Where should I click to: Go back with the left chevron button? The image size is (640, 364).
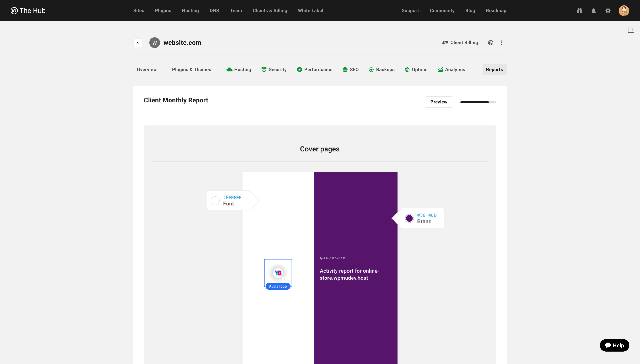138,43
